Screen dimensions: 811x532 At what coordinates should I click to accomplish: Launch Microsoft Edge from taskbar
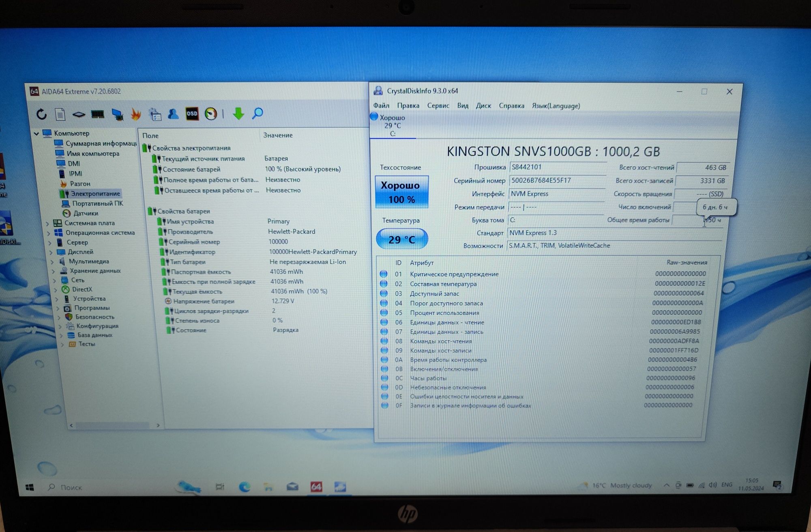click(245, 487)
